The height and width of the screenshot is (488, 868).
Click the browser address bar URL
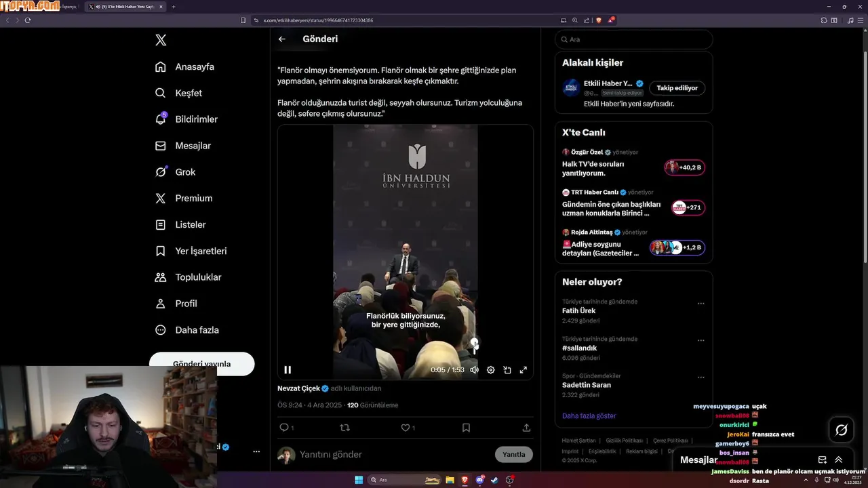pyautogui.click(x=318, y=20)
